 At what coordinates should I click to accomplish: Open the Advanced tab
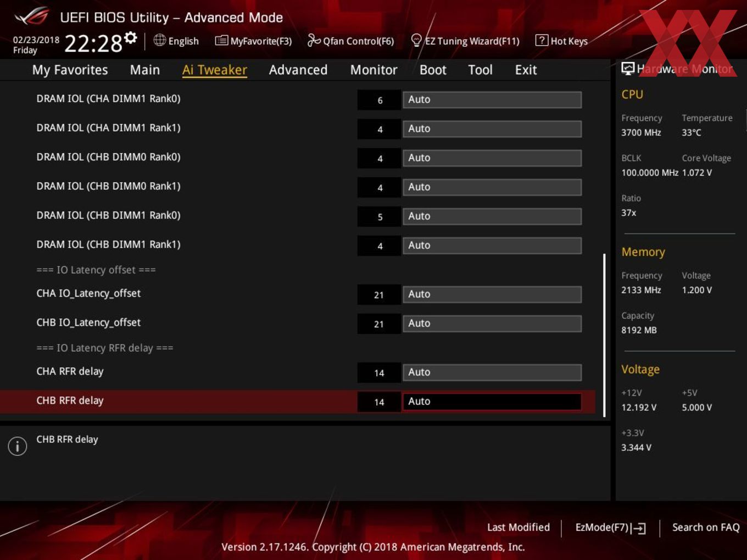point(298,70)
